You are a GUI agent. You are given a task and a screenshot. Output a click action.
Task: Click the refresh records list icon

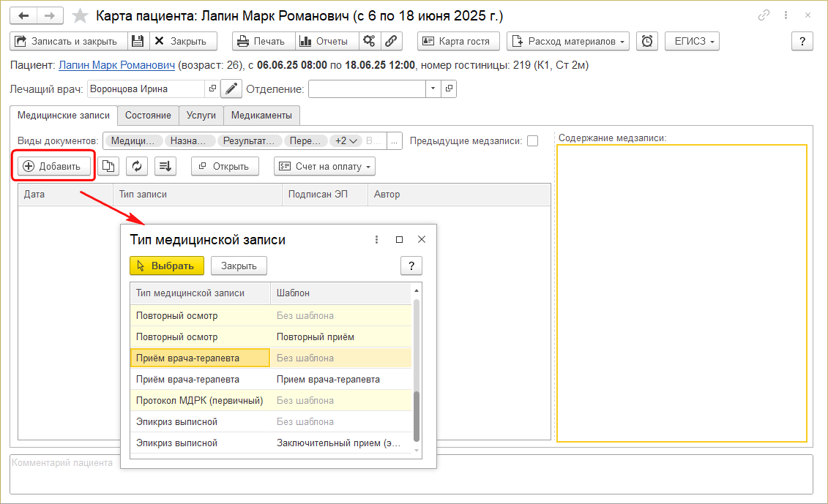tap(137, 167)
